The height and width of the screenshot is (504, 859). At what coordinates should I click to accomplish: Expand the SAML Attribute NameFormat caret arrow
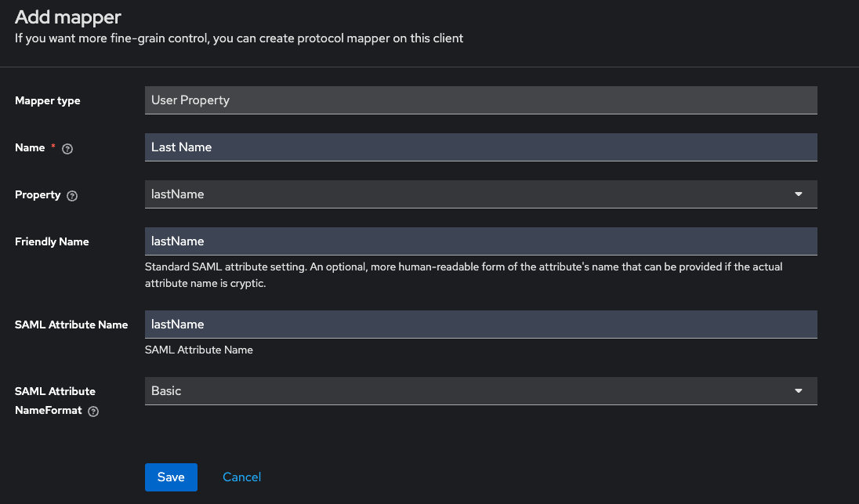click(798, 390)
